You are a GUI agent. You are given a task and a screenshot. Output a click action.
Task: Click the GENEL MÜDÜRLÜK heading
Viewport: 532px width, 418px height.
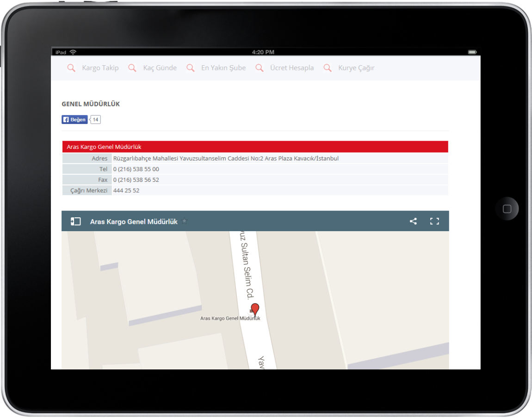point(91,104)
